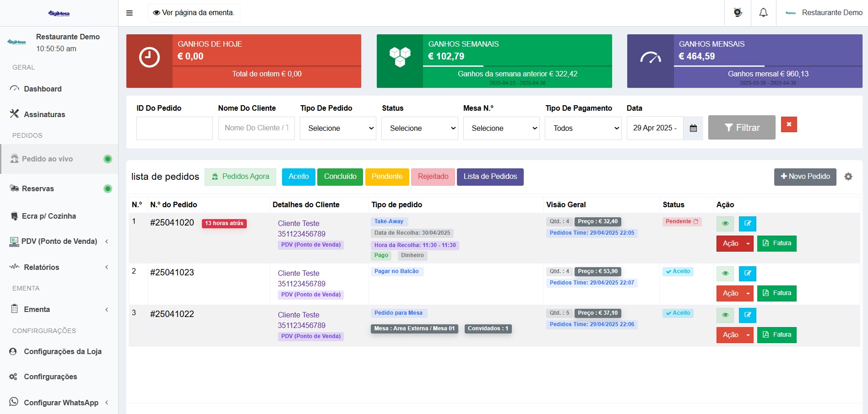Click the red Rejeitado filter tab

pos(433,177)
